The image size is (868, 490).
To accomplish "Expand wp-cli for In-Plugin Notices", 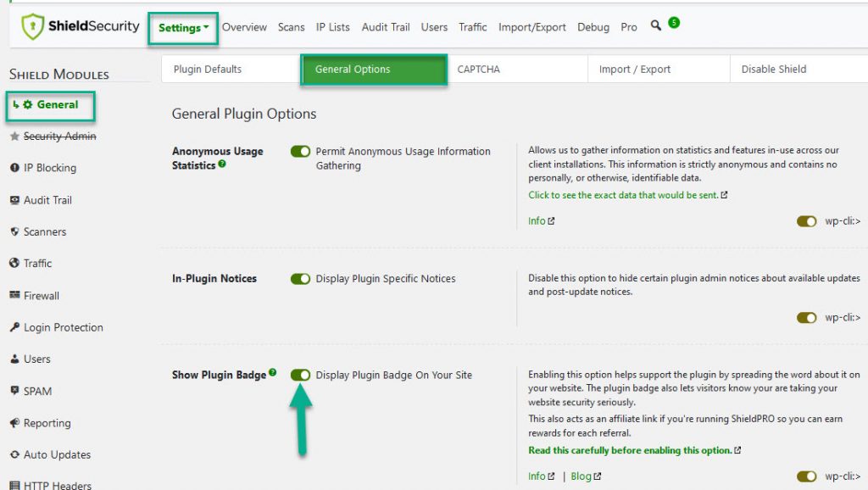I will click(x=806, y=317).
